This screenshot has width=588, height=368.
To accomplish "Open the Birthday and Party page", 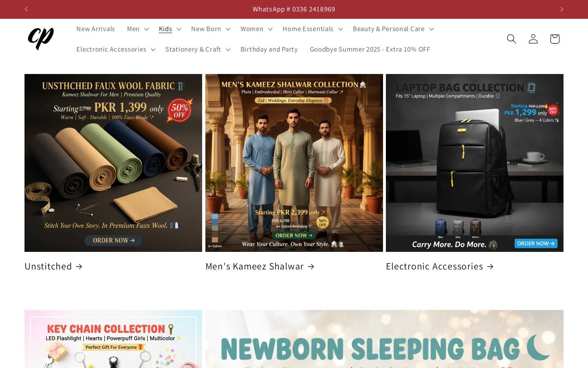I will (269, 49).
